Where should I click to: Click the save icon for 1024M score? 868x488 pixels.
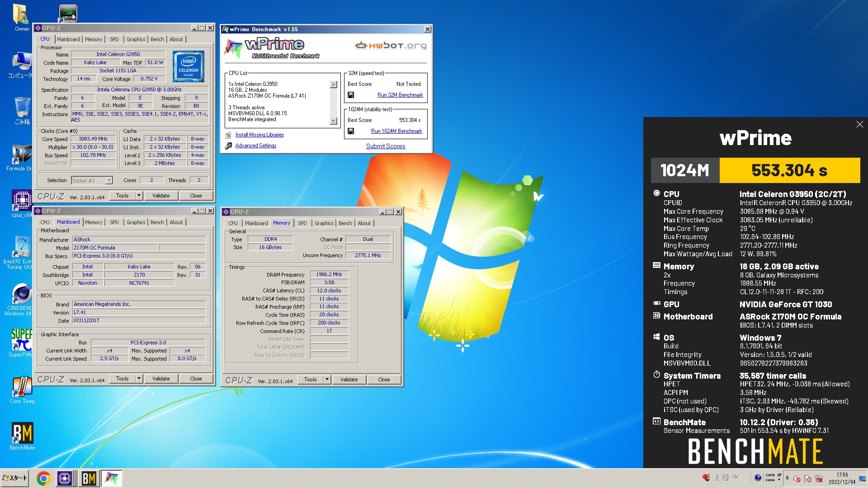click(351, 131)
